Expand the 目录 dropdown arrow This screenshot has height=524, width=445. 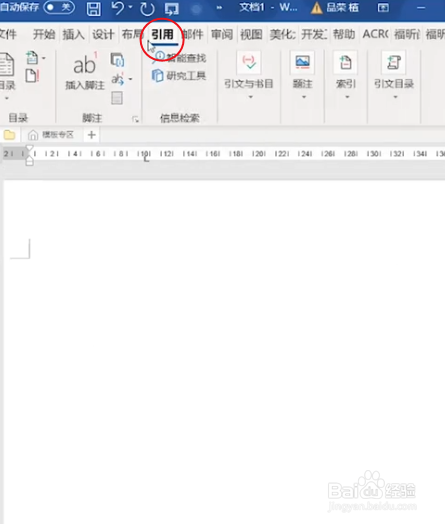click(6, 99)
